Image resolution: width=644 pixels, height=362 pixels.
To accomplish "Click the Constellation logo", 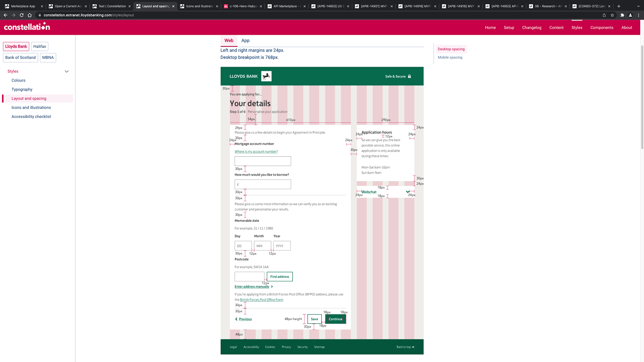I will pyautogui.click(x=27, y=27).
